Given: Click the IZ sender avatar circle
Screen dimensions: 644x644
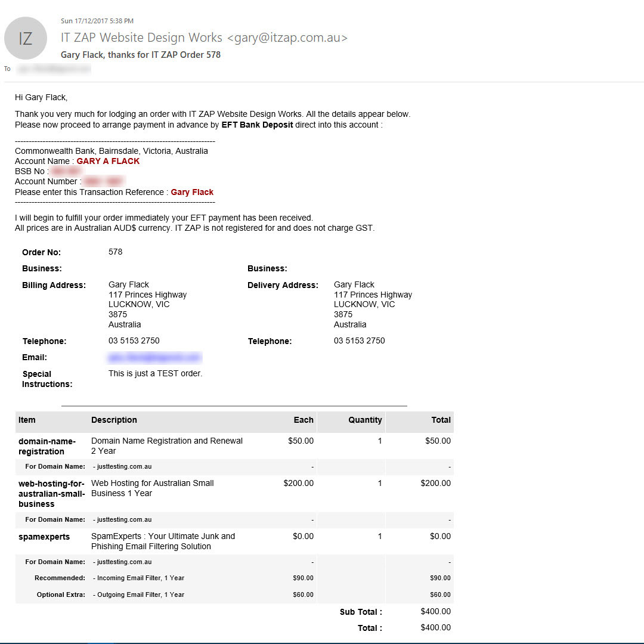Looking at the screenshot, I should click(x=26, y=38).
